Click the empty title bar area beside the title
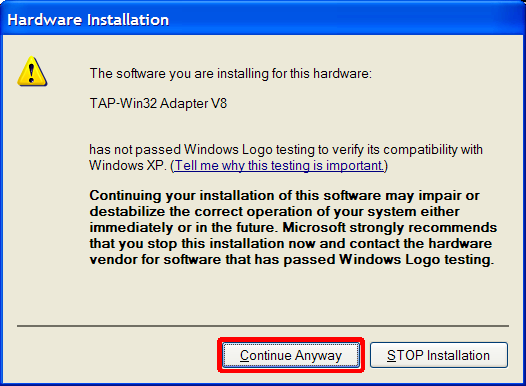The width and height of the screenshot is (526, 386). click(346, 19)
